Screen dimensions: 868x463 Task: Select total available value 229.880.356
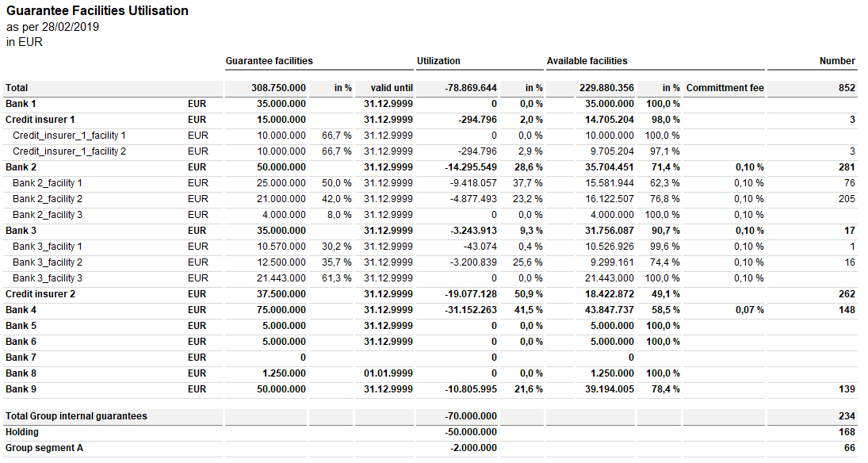[x=606, y=88]
